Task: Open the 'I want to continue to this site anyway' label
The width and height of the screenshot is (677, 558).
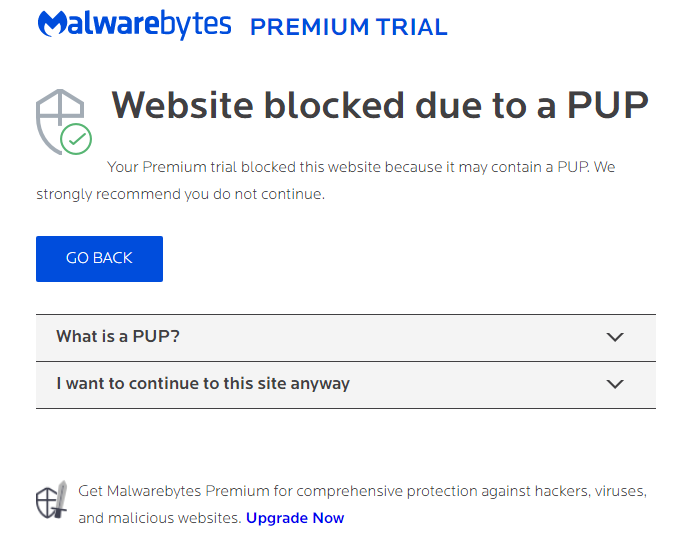Action: [203, 383]
